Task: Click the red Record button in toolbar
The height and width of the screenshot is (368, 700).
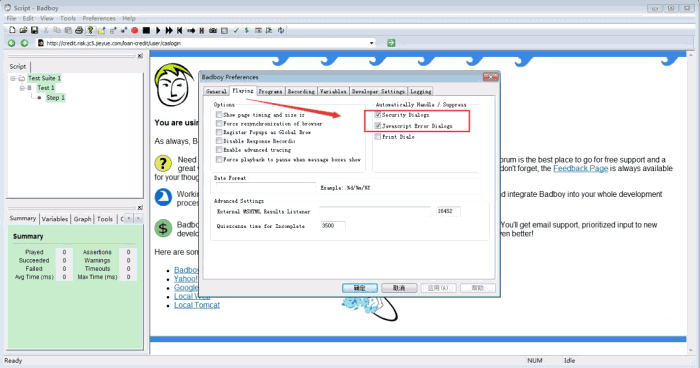Action: click(134, 30)
